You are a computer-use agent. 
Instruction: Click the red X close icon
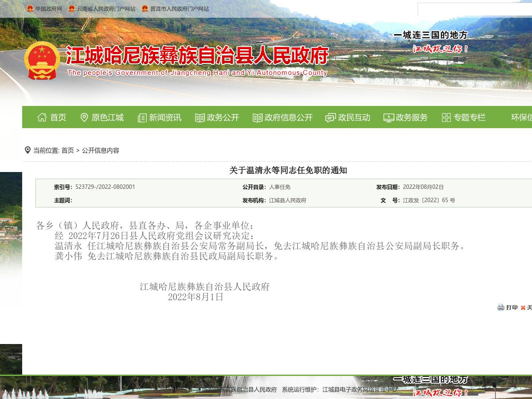click(x=523, y=308)
